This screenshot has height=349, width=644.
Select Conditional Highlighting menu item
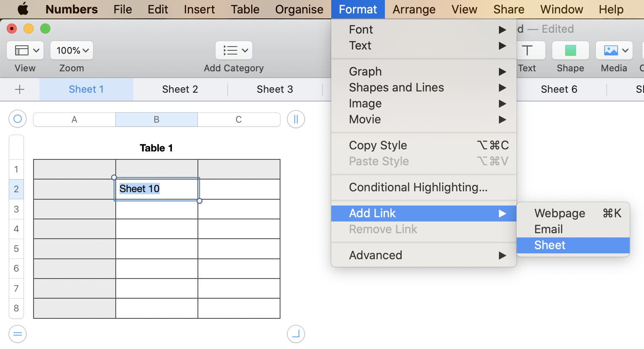pos(418,187)
